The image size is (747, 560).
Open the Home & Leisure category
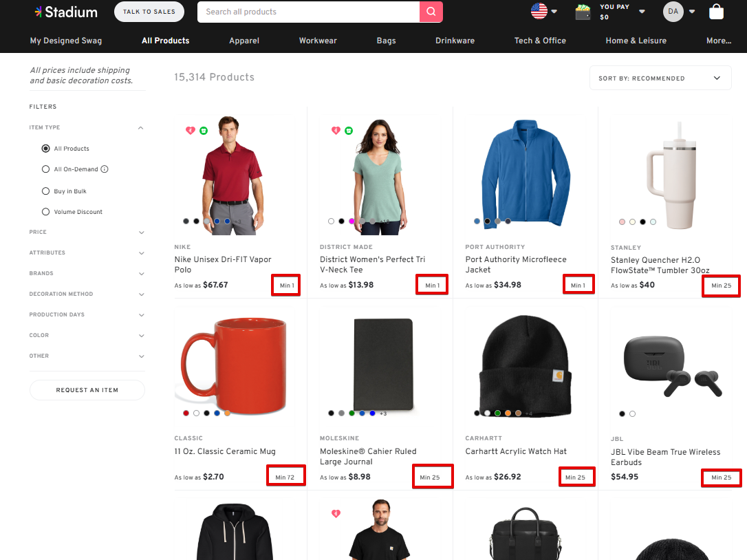(x=636, y=41)
